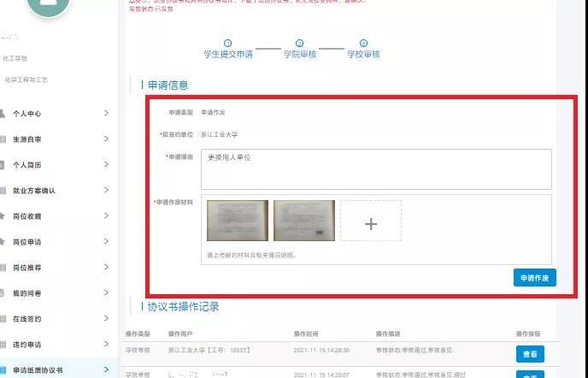Expand the chevron beside 在线签约
Viewport: 588px width, 378px height.
point(106,318)
